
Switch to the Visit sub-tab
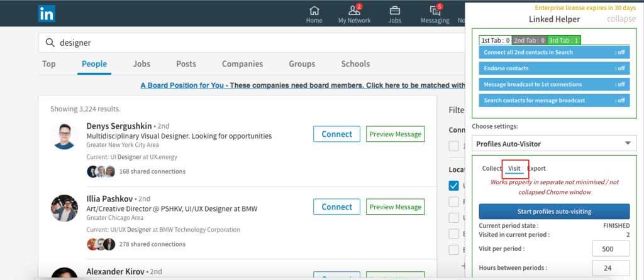tap(514, 168)
